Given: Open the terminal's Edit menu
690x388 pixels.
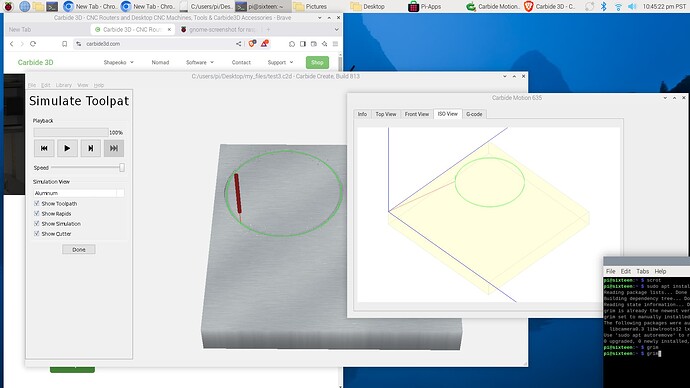Looking at the screenshot, I should click(626, 271).
